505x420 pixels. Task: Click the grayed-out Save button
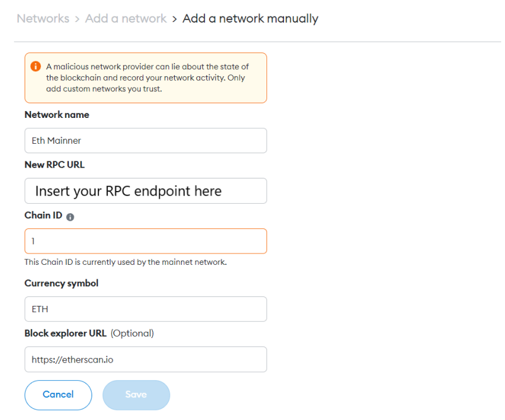[136, 395]
